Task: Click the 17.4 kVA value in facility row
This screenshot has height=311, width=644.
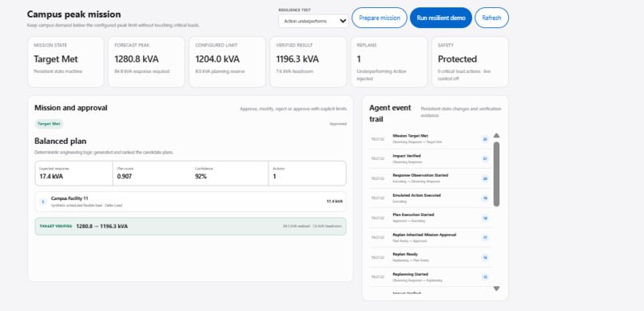Action: pyautogui.click(x=334, y=201)
